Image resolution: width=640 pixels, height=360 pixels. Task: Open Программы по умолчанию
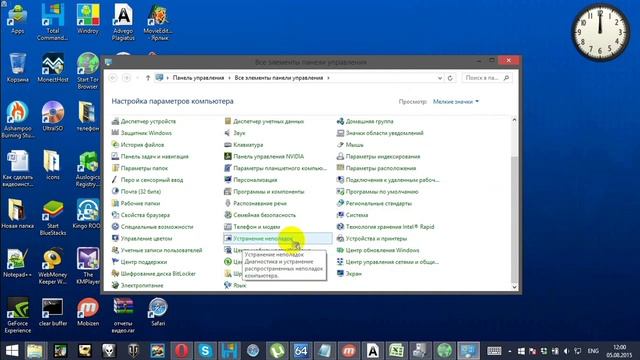(378, 191)
